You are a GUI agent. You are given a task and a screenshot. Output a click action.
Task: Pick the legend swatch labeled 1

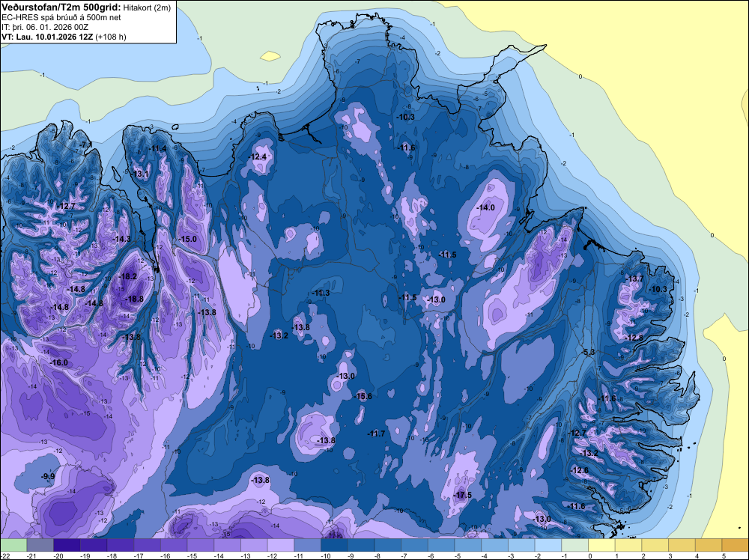tap(628, 545)
